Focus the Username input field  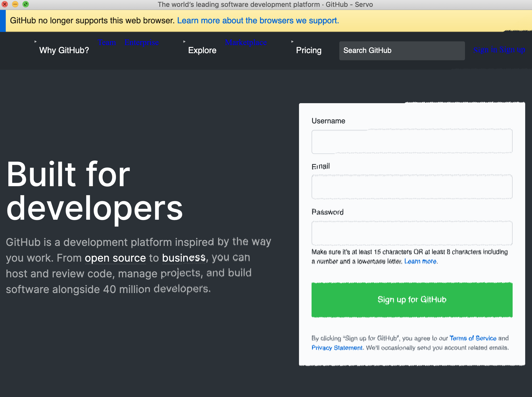pos(412,141)
